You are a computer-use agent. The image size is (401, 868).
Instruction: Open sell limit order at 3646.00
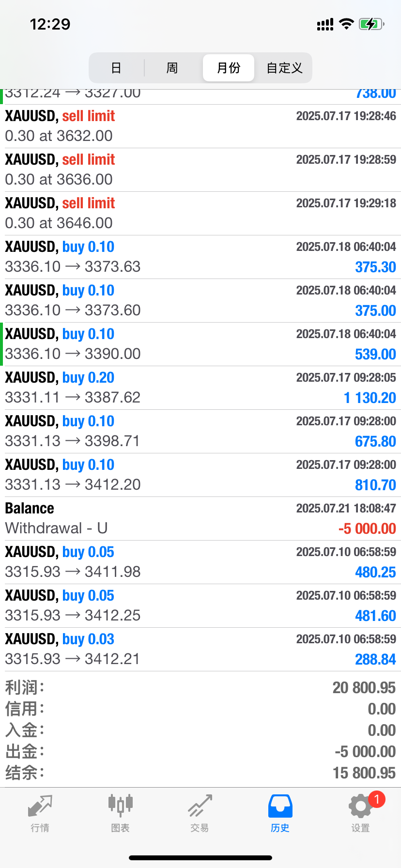click(x=200, y=213)
